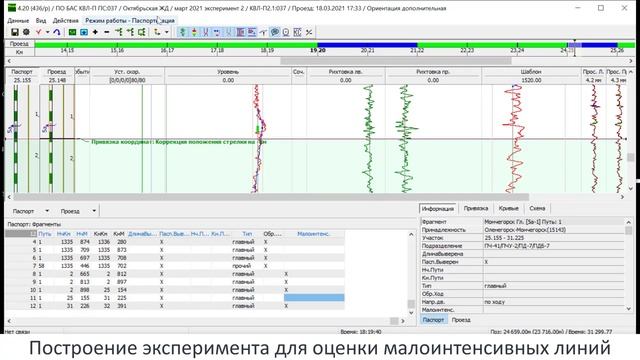
Task: Click the greyed-out bracket toolbar icon
Action: (x=229, y=32)
